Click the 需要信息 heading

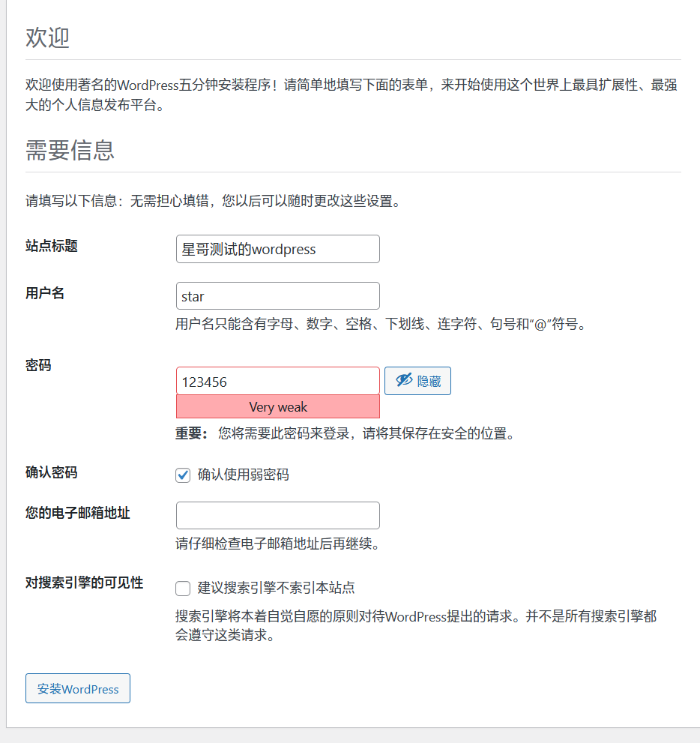pos(70,150)
